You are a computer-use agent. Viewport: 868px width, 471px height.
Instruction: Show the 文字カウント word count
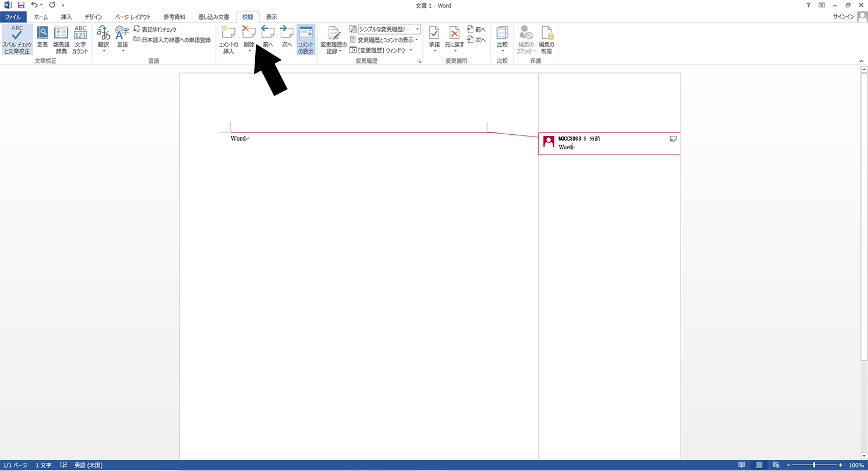coord(80,40)
